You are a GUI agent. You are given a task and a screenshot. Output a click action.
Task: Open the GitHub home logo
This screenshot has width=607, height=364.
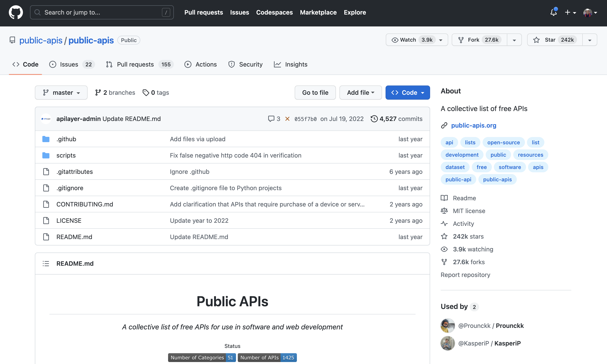tap(16, 12)
